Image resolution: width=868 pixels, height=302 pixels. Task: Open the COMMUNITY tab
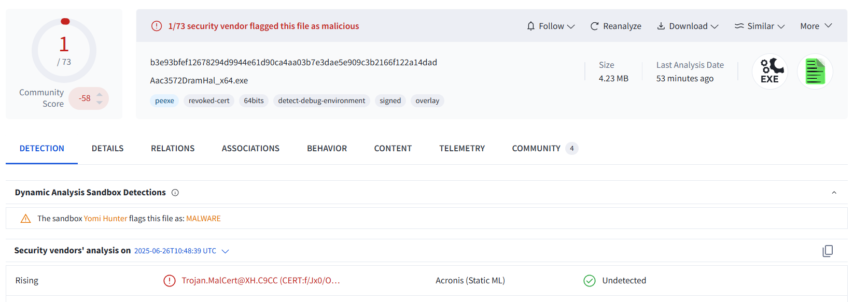coord(536,149)
